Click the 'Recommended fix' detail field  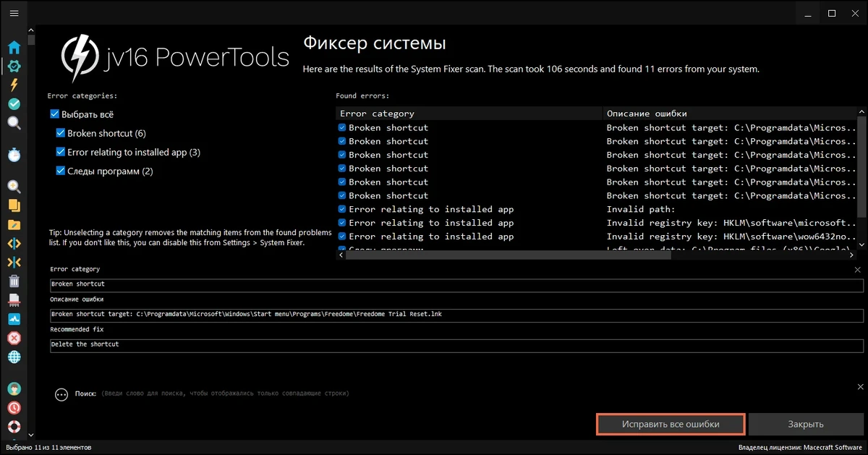tap(456, 344)
